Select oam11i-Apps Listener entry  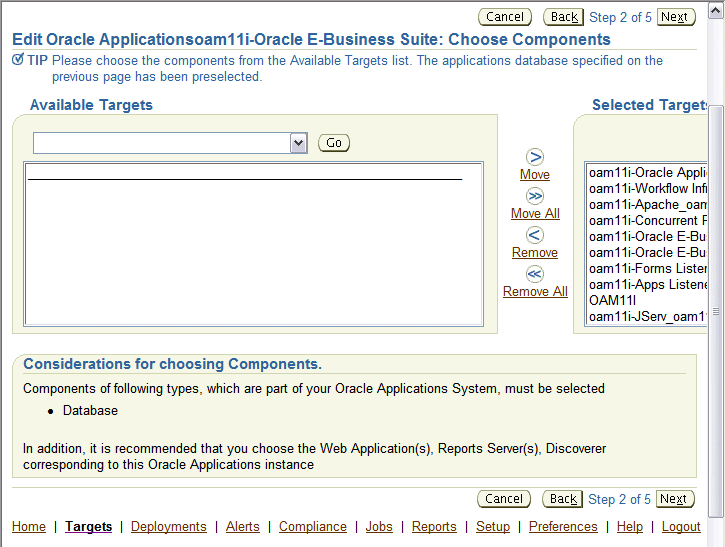(647, 285)
